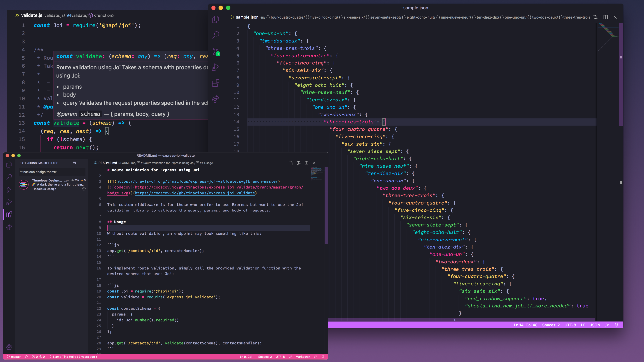Select Tinacious Design extension in Marketplace list
The height and width of the screenshot is (362, 644).
pyautogui.click(x=52, y=185)
